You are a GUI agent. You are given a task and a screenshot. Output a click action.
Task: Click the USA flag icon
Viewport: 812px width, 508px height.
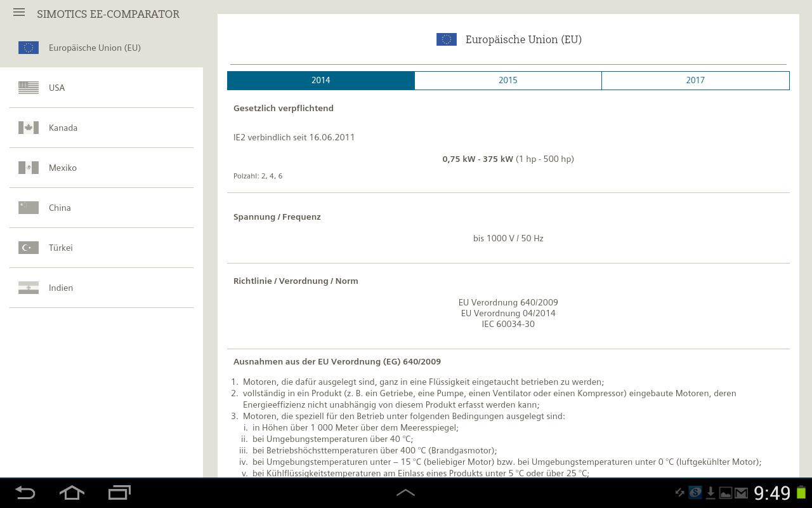[x=29, y=88]
